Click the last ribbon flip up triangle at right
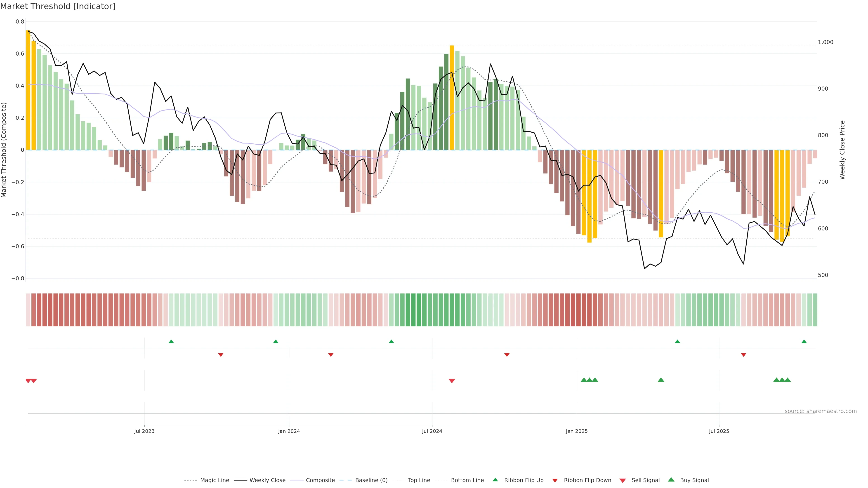This screenshot has height=488, width=868. click(x=804, y=342)
